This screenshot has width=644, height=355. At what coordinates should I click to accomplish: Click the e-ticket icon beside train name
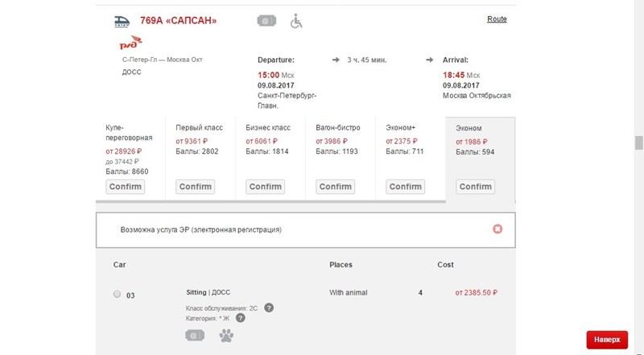tap(265, 20)
